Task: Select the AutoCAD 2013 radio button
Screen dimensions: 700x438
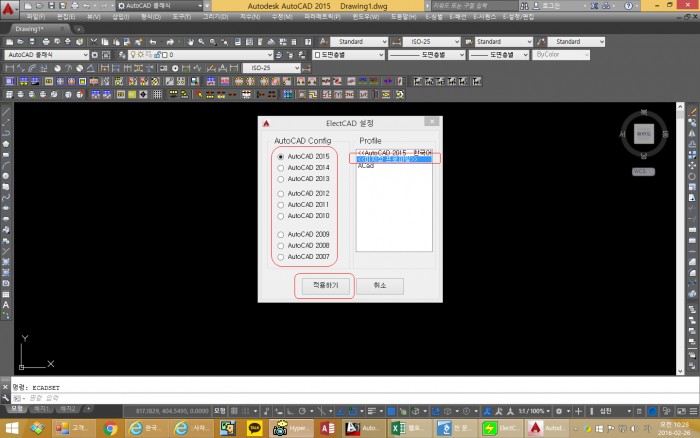Action: click(x=281, y=179)
